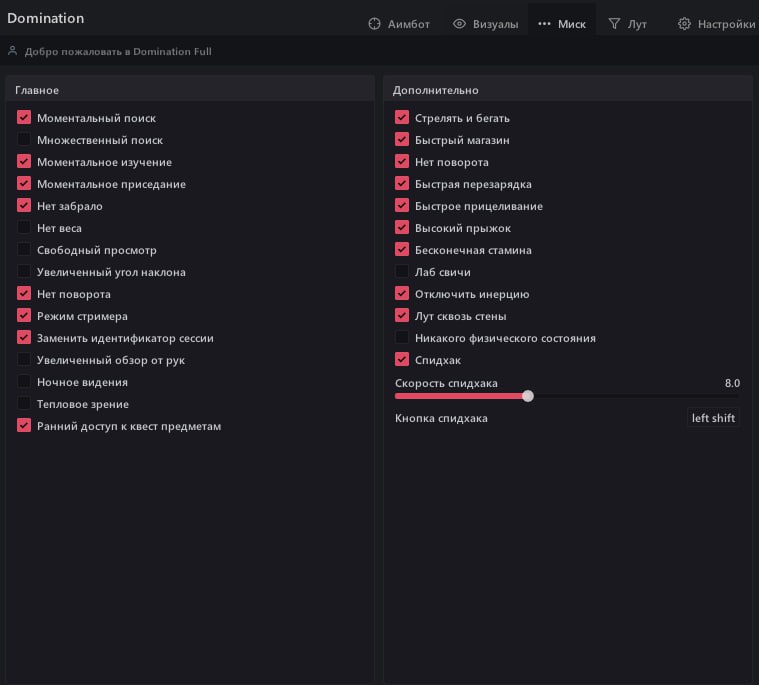Click the gear icon beside Настройки
The height and width of the screenshot is (685, 759).
tap(685, 24)
